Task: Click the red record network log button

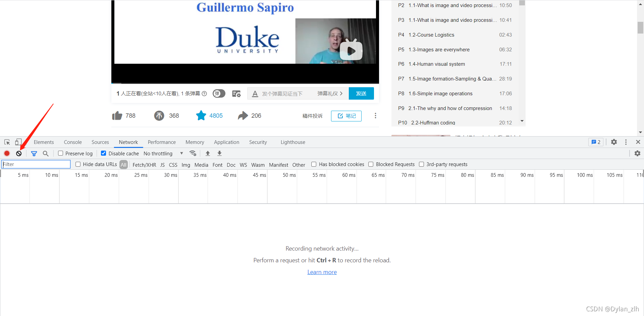Action: pyautogui.click(x=7, y=153)
